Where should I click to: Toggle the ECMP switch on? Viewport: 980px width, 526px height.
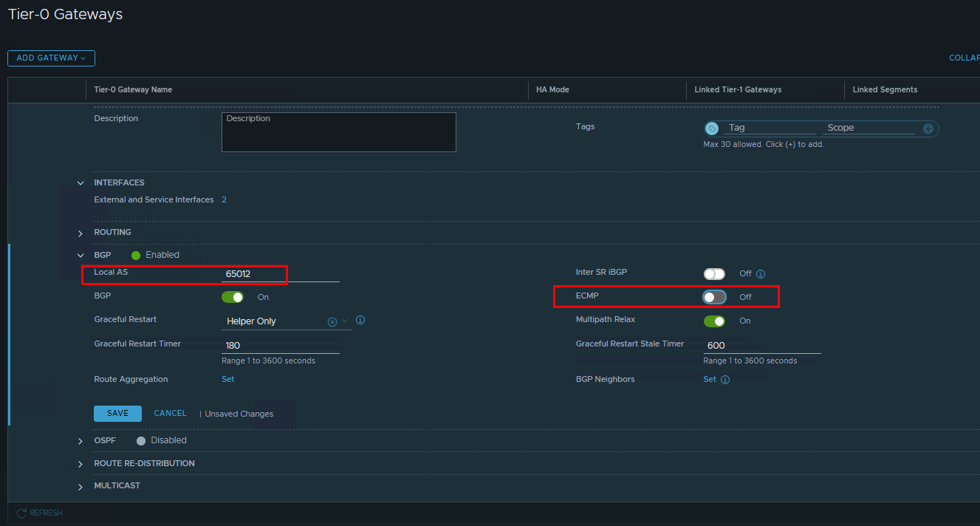(714, 297)
